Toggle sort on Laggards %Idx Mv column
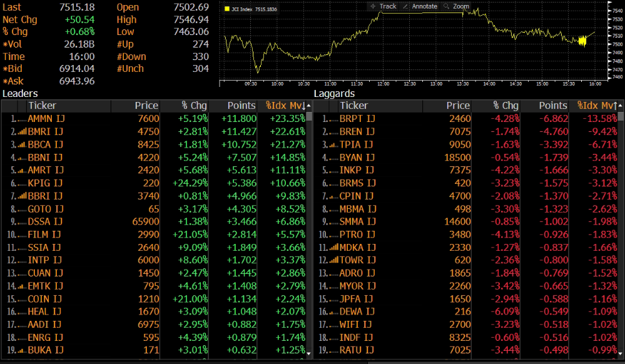 (597, 106)
